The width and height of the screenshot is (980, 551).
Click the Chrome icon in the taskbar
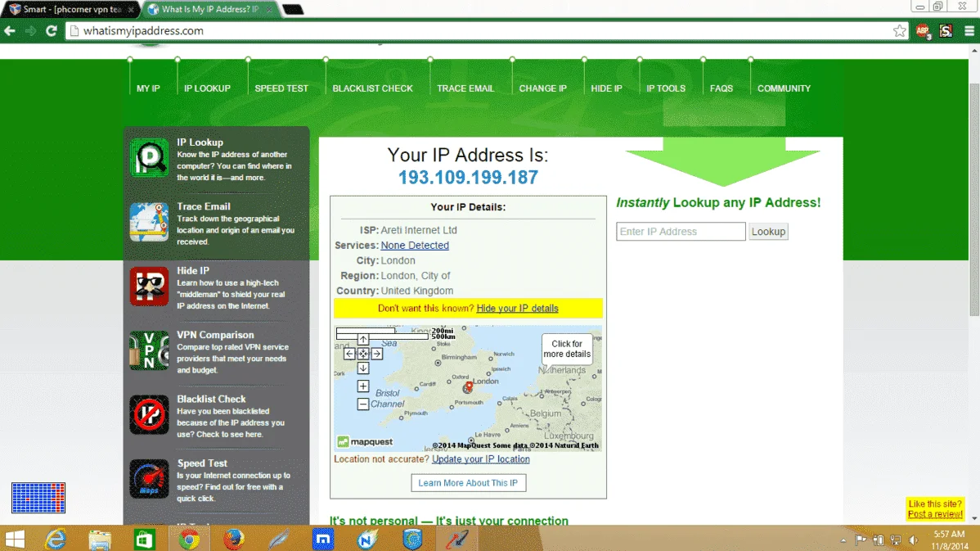click(x=190, y=539)
